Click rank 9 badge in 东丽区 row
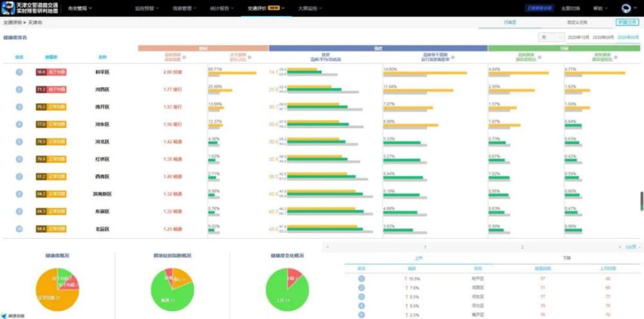This screenshot has width=644, height=319. [x=19, y=212]
